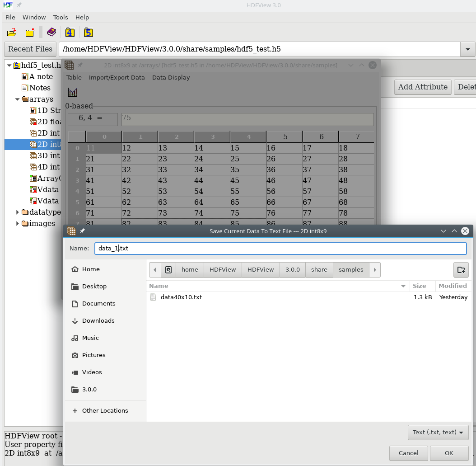Click table cell with value 68
476x466 pixels.
point(356,202)
